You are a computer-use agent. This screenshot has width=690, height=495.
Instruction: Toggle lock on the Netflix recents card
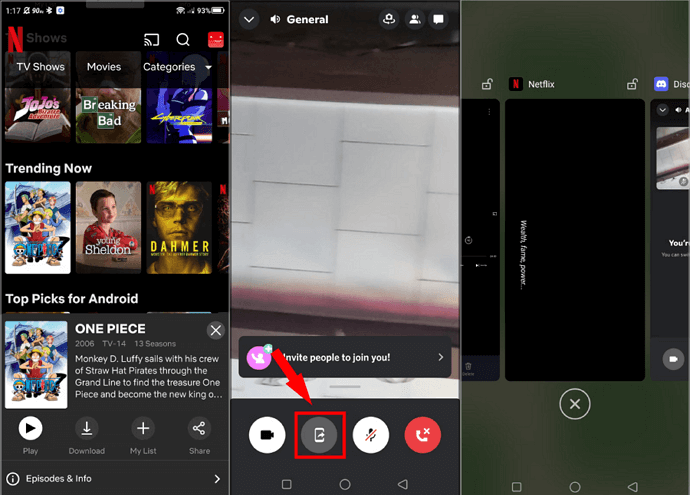point(632,84)
